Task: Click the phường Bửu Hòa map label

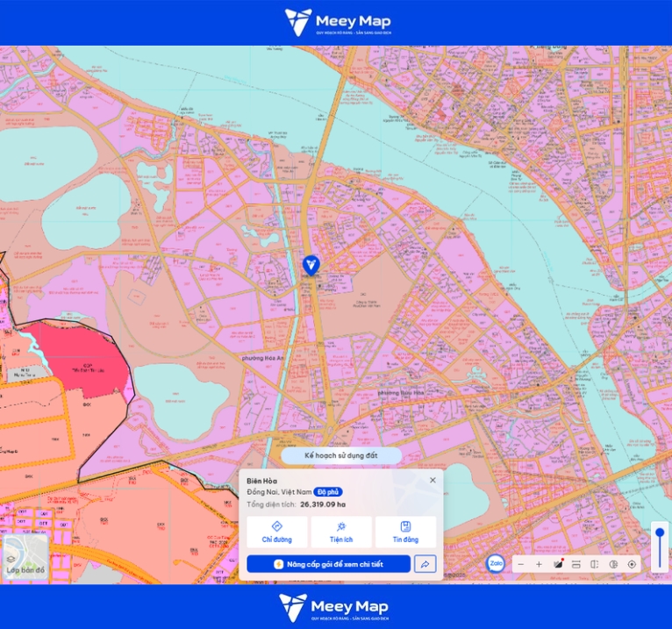Action: (x=401, y=392)
